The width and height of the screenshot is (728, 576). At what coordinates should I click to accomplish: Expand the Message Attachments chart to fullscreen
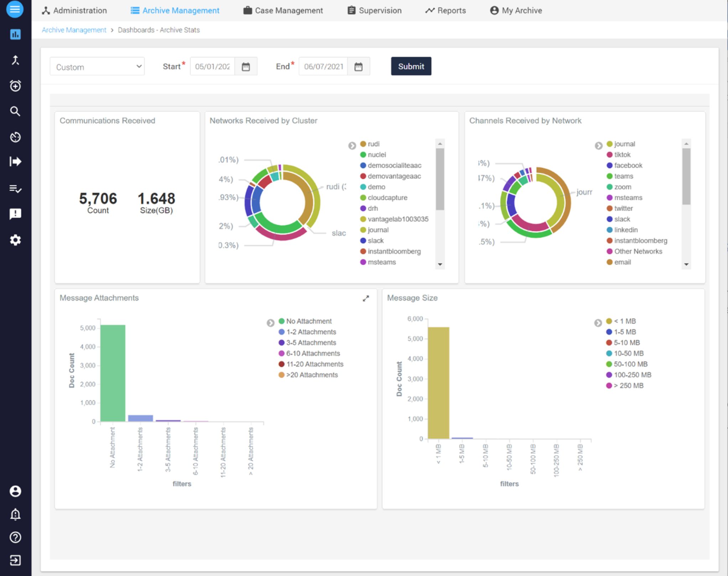click(365, 299)
